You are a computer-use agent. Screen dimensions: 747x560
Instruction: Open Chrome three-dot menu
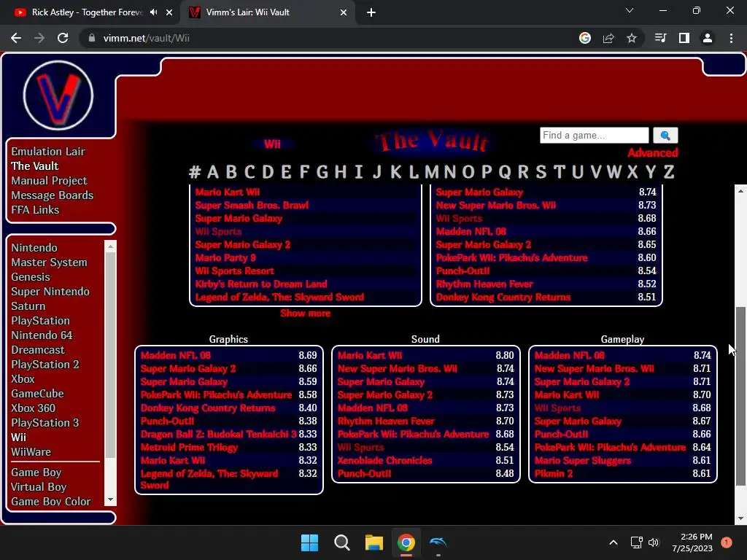point(731,38)
